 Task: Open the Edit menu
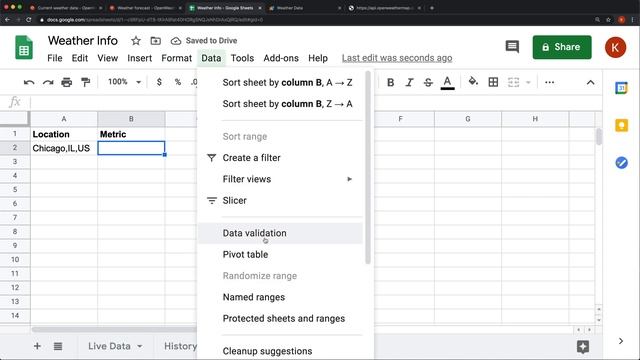[x=80, y=58]
